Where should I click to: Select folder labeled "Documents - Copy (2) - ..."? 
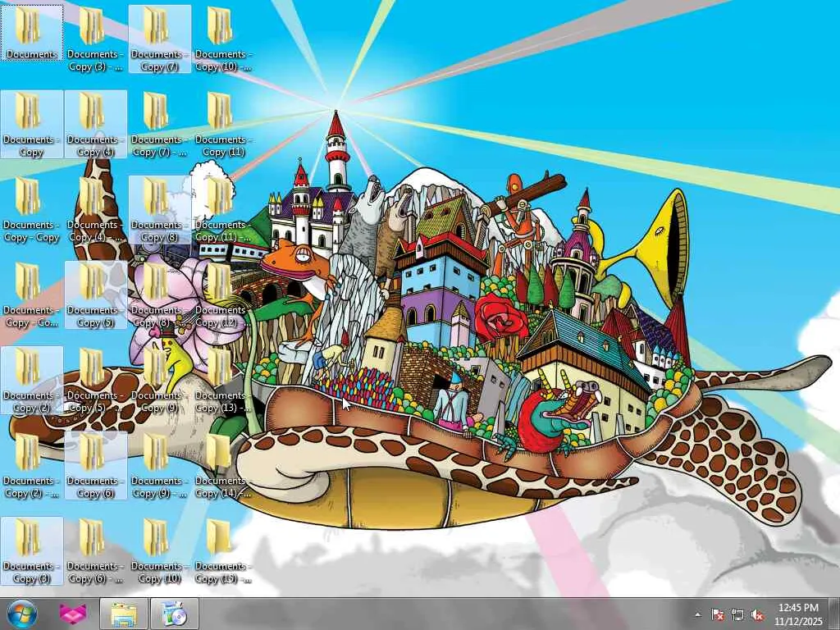(x=32, y=466)
